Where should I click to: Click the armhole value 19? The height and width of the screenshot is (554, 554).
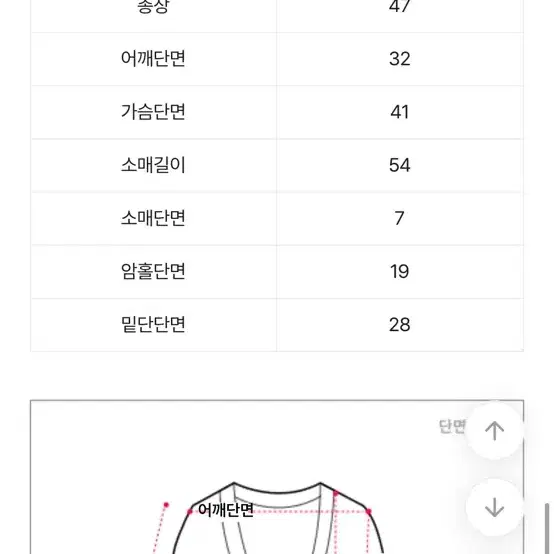point(400,271)
